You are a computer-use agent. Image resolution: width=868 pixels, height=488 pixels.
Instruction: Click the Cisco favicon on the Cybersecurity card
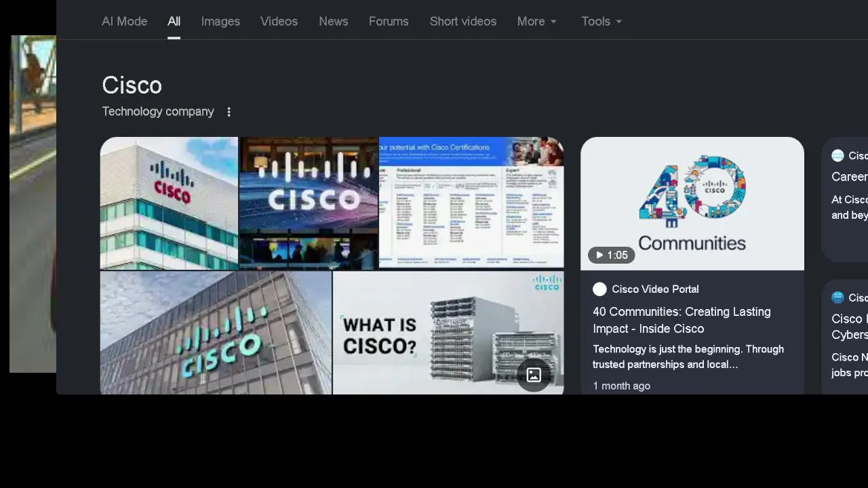tap(837, 298)
